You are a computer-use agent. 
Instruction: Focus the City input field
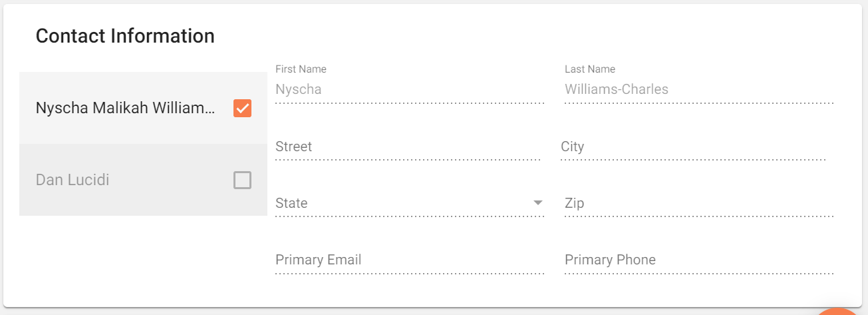(693, 147)
